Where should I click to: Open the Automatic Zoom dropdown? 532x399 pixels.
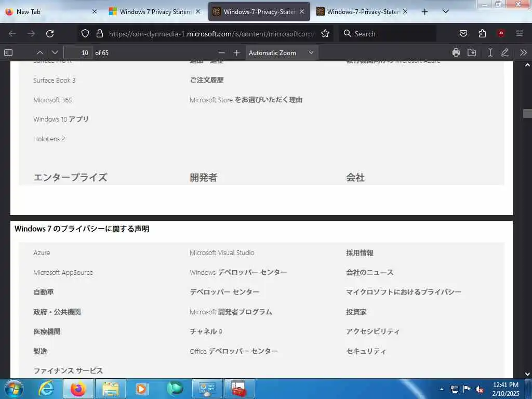click(281, 52)
